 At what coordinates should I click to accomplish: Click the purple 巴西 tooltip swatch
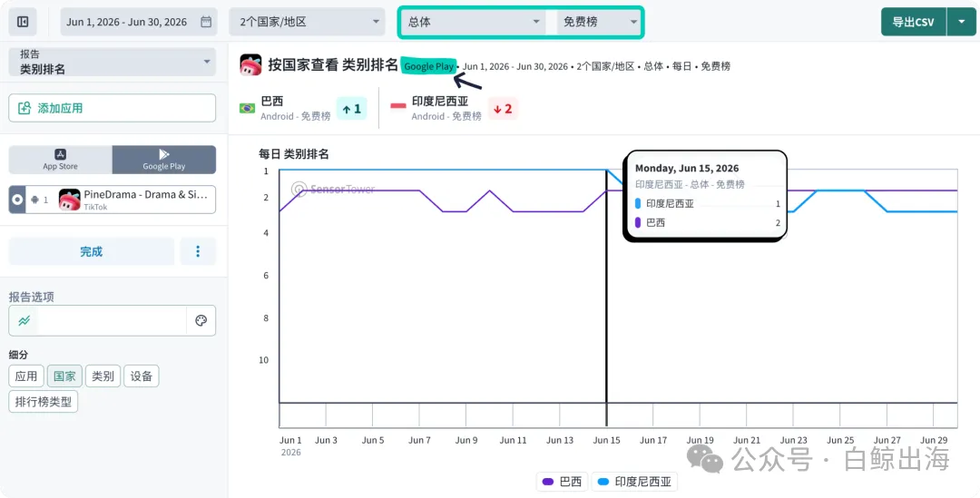638,222
